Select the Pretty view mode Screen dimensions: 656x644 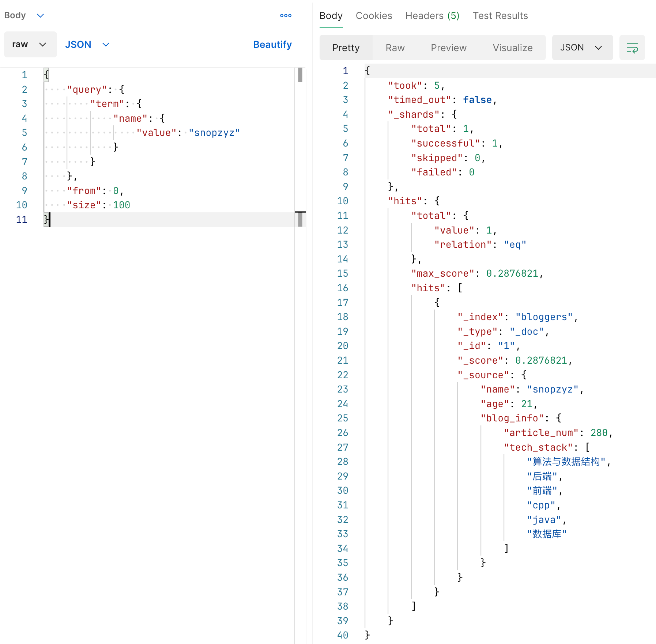pos(346,48)
